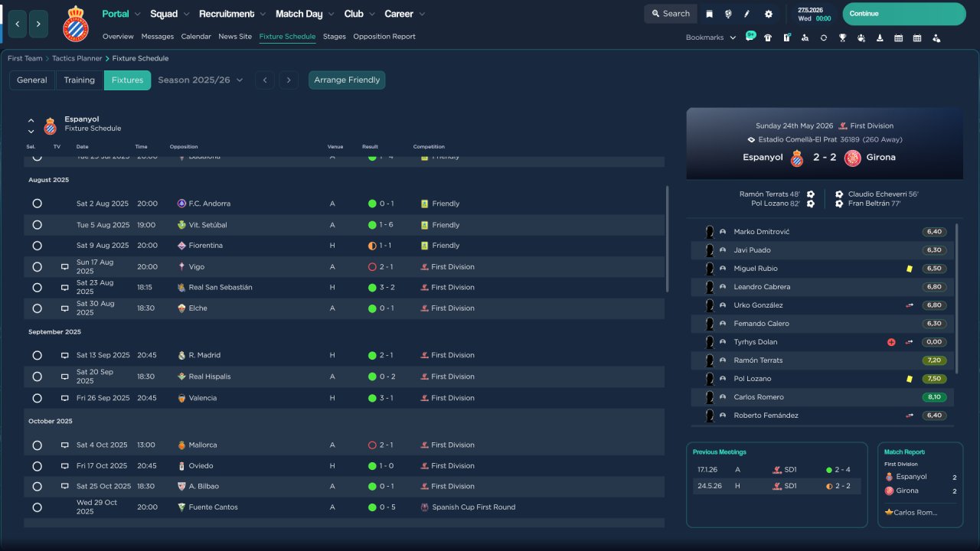Image resolution: width=980 pixels, height=551 pixels.
Task: Click the trophy icon in bookmarks bar
Action: pyautogui.click(x=842, y=37)
